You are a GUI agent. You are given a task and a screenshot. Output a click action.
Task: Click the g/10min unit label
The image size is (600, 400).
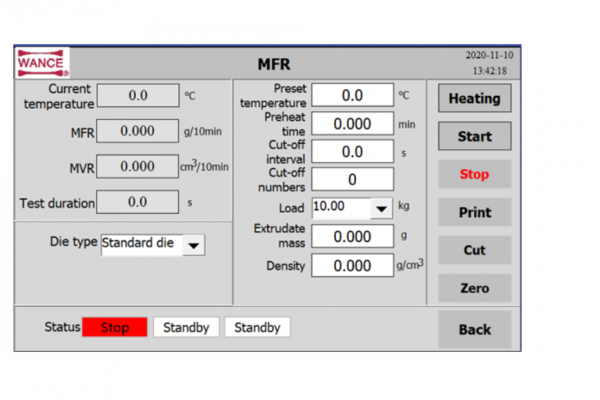tap(203, 132)
